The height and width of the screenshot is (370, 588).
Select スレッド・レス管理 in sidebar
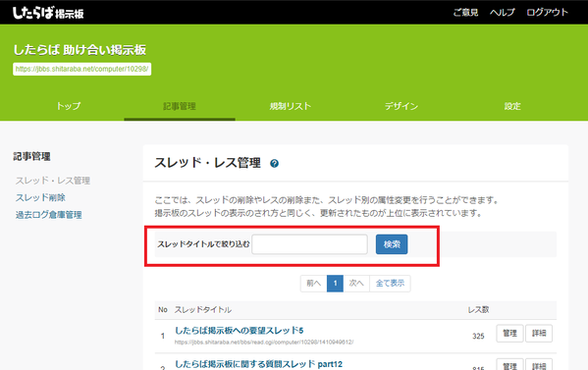click(52, 181)
